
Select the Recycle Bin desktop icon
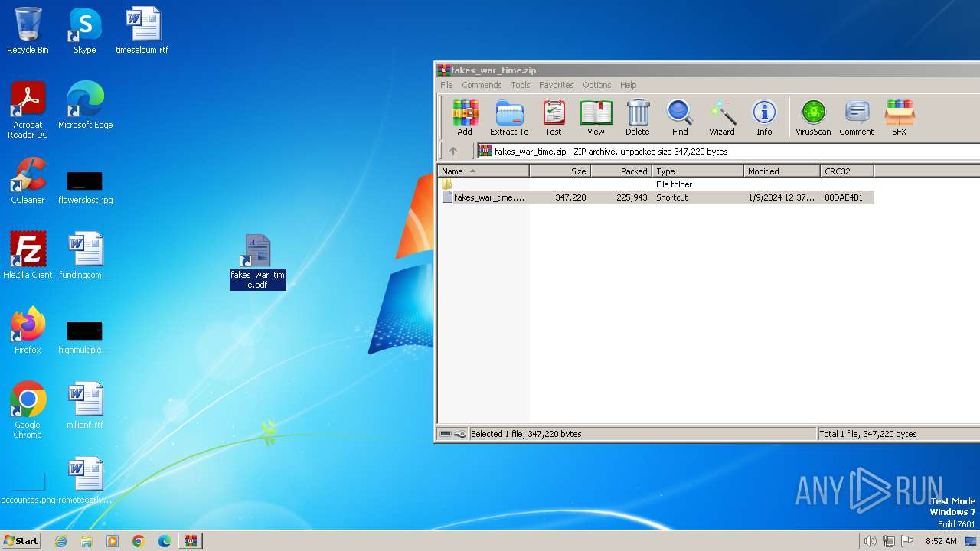tap(28, 31)
